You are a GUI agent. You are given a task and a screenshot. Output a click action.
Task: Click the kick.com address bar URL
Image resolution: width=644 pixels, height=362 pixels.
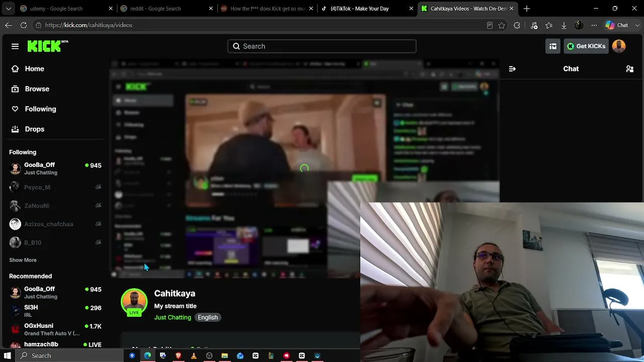[x=89, y=25]
